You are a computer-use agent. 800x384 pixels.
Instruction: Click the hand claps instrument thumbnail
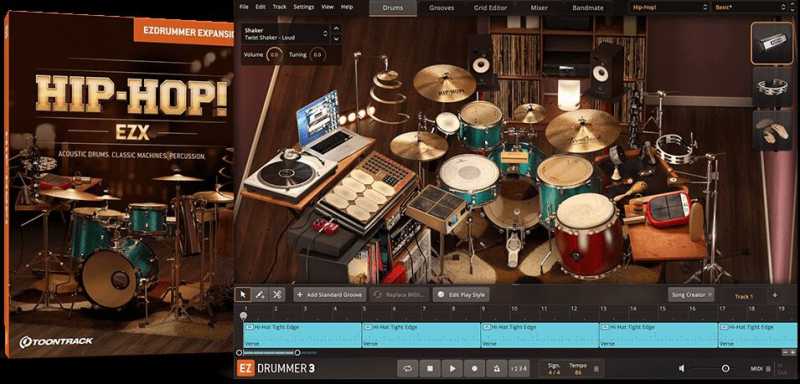(x=772, y=130)
